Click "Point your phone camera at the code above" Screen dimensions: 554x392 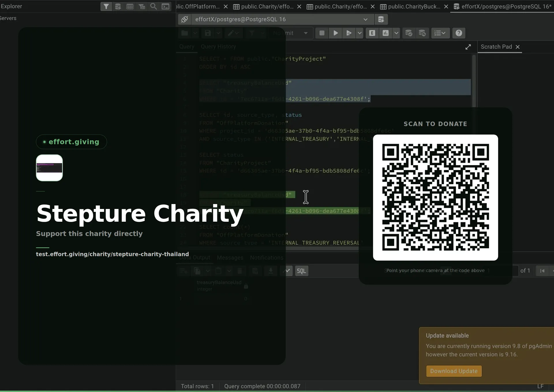[435, 270]
